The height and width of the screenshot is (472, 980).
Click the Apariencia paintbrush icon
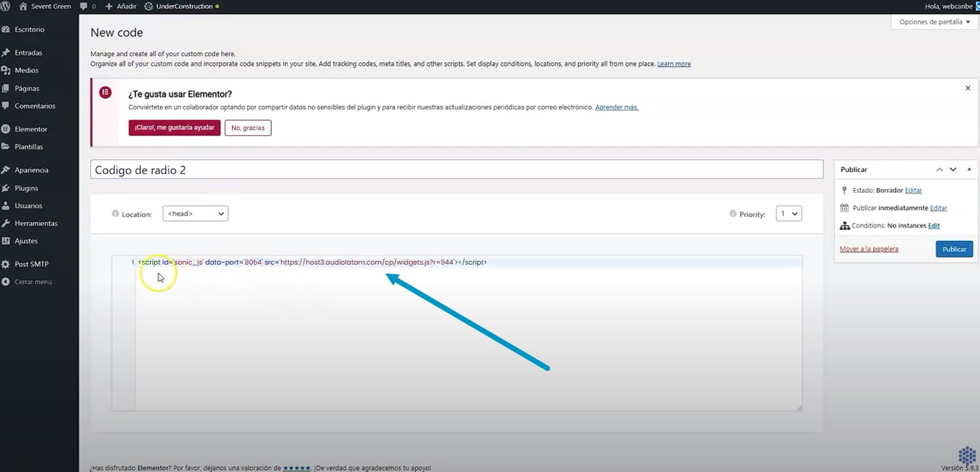[x=6, y=170]
